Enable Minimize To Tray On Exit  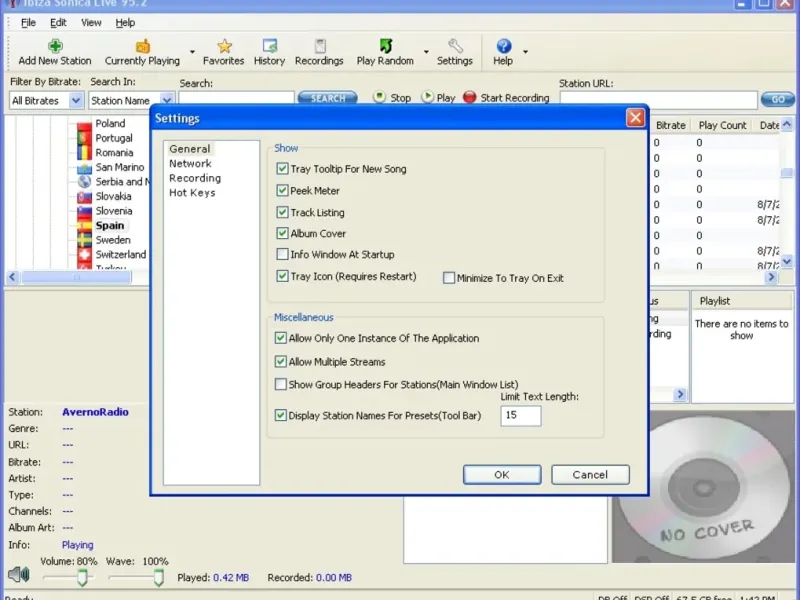coord(449,279)
